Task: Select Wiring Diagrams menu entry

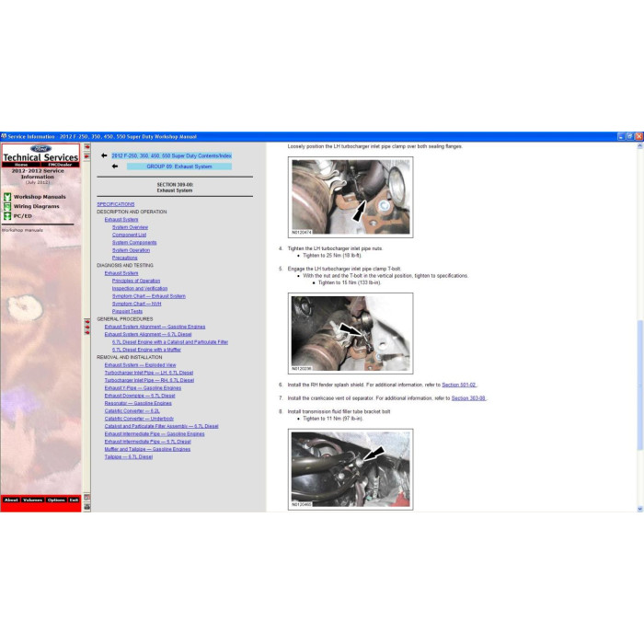Action: coord(36,206)
